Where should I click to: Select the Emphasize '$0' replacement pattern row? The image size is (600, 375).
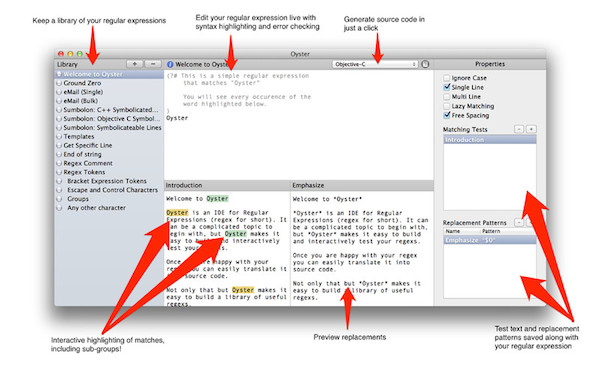click(489, 240)
